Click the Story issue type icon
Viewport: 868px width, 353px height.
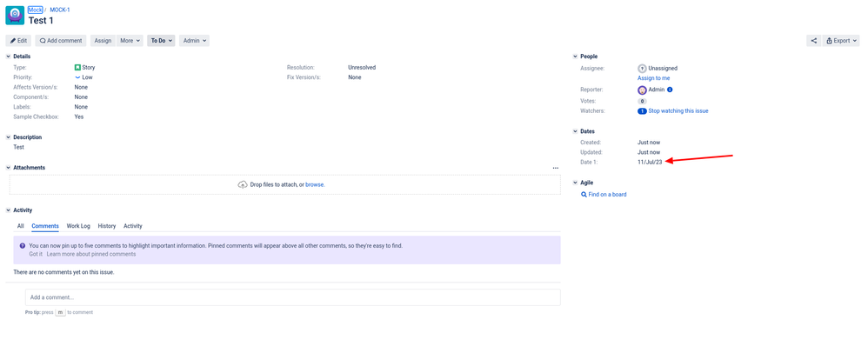77,68
